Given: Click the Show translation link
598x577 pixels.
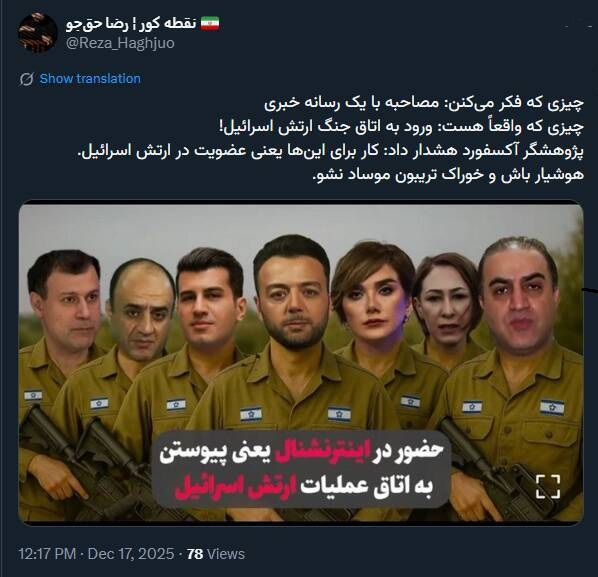Looking at the screenshot, I should pos(90,79).
